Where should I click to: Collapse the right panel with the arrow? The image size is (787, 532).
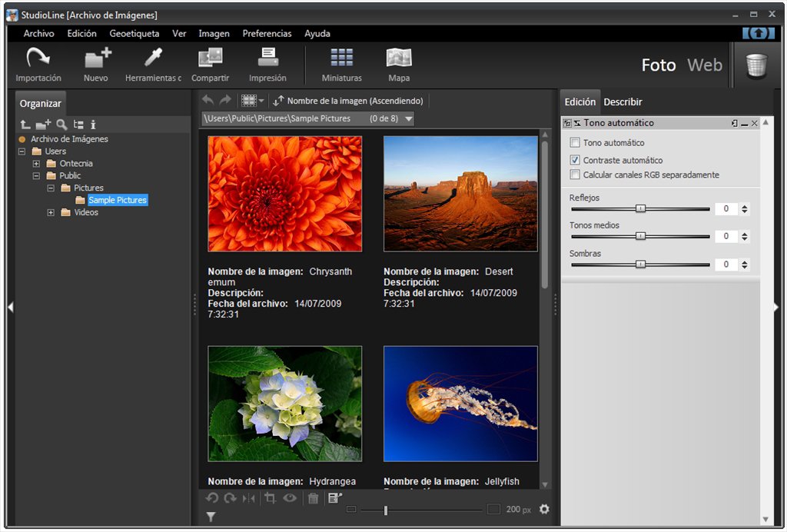click(776, 308)
